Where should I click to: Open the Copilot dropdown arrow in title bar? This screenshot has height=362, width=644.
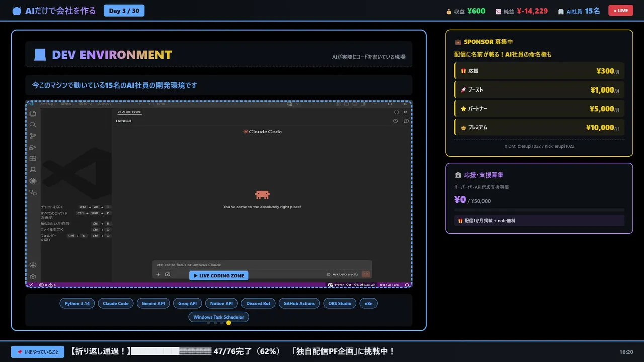[x=297, y=104]
